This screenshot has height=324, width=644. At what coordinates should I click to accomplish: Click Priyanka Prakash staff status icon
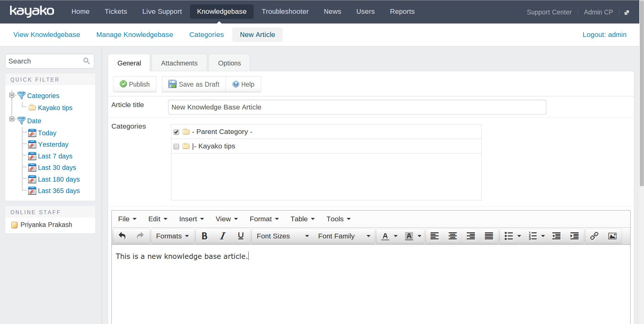(x=14, y=225)
